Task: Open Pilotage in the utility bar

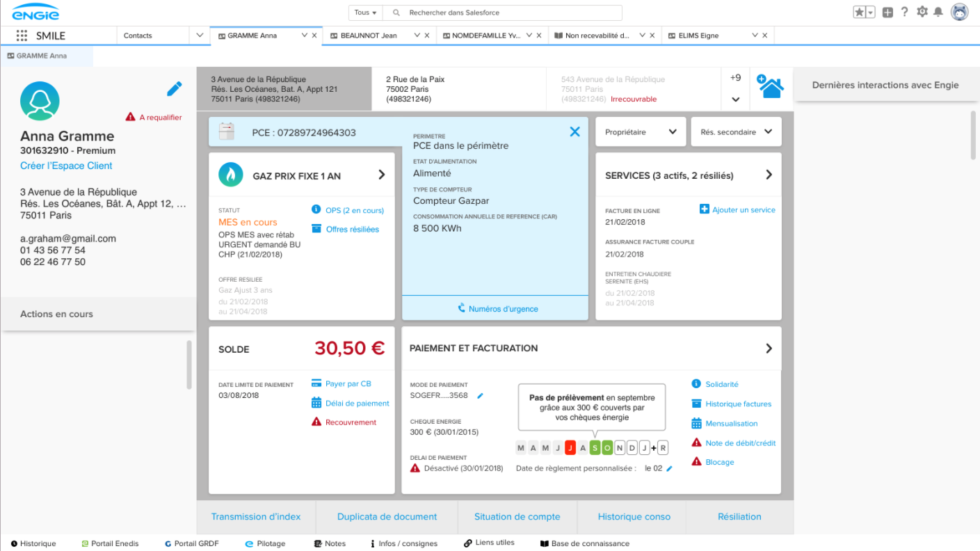Action: click(x=266, y=543)
